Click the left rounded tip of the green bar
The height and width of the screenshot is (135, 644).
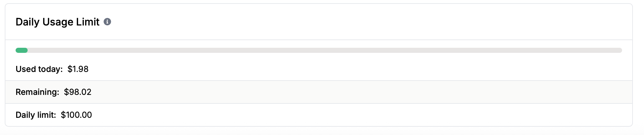tap(17, 50)
